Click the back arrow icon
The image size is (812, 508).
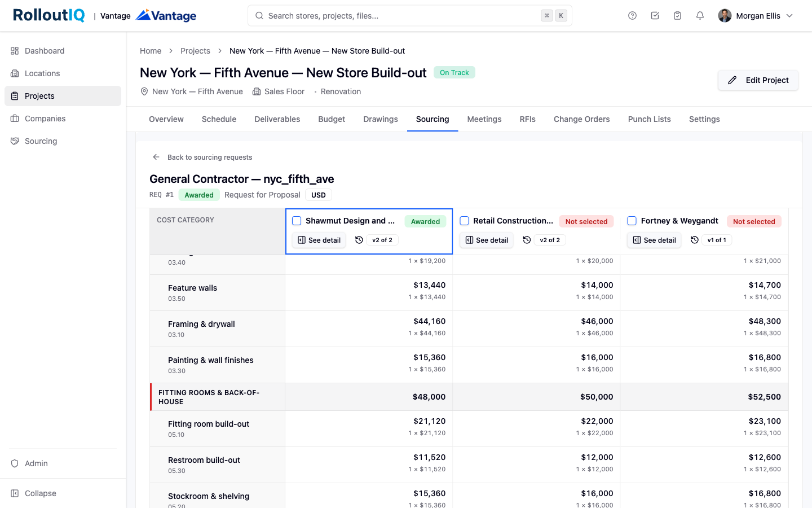pos(156,157)
